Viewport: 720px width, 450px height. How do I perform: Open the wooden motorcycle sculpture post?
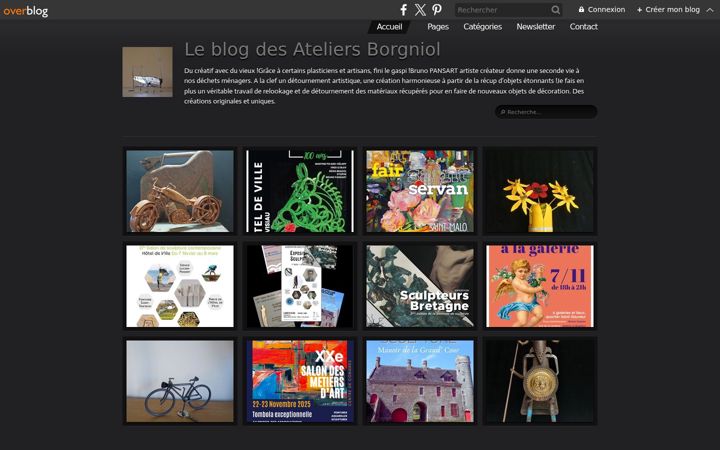[x=180, y=191]
